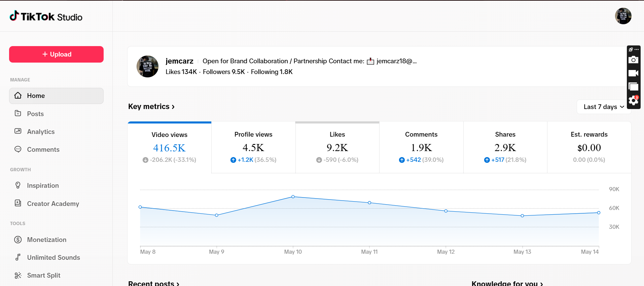Click the May 13 data point on chart

pos(522,216)
